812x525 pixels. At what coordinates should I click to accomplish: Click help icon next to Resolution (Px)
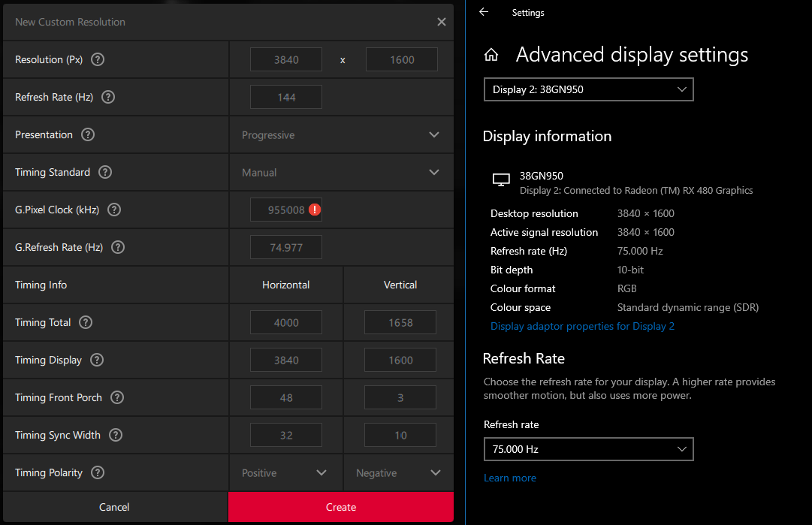coord(98,59)
